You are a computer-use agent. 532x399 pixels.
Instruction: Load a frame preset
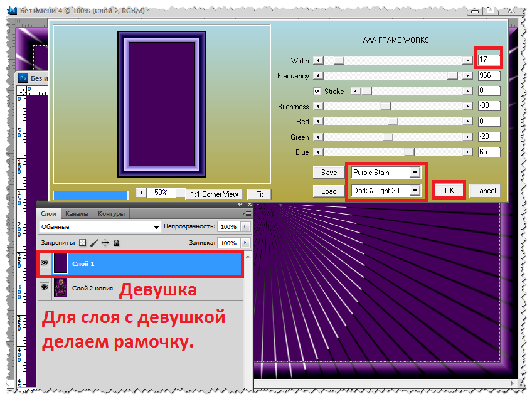pos(329,191)
